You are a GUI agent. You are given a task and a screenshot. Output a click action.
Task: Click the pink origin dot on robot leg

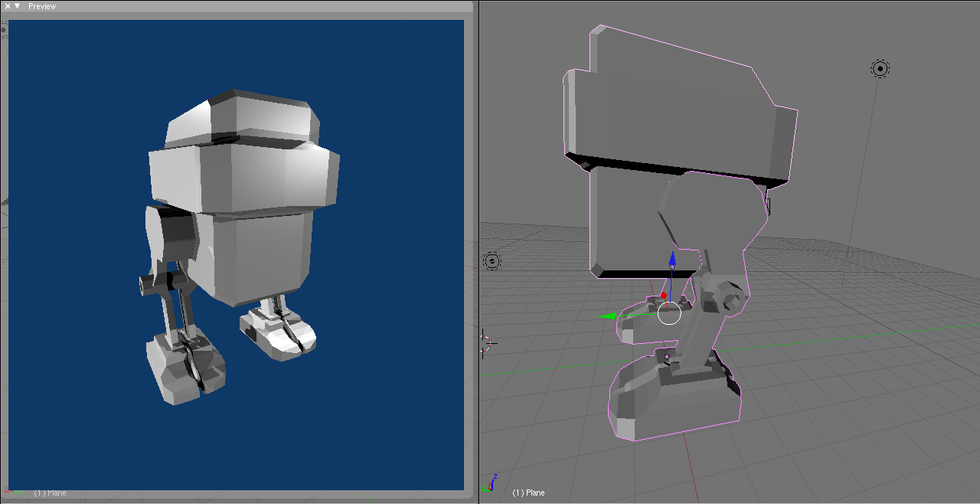click(x=667, y=357)
